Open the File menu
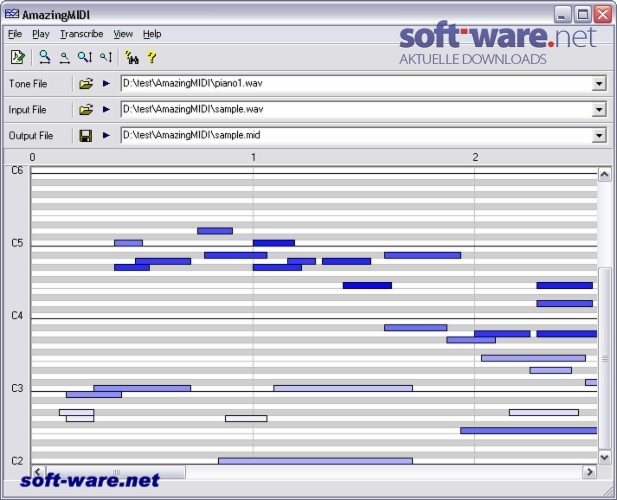This screenshot has width=617, height=500. tap(15, 34)
